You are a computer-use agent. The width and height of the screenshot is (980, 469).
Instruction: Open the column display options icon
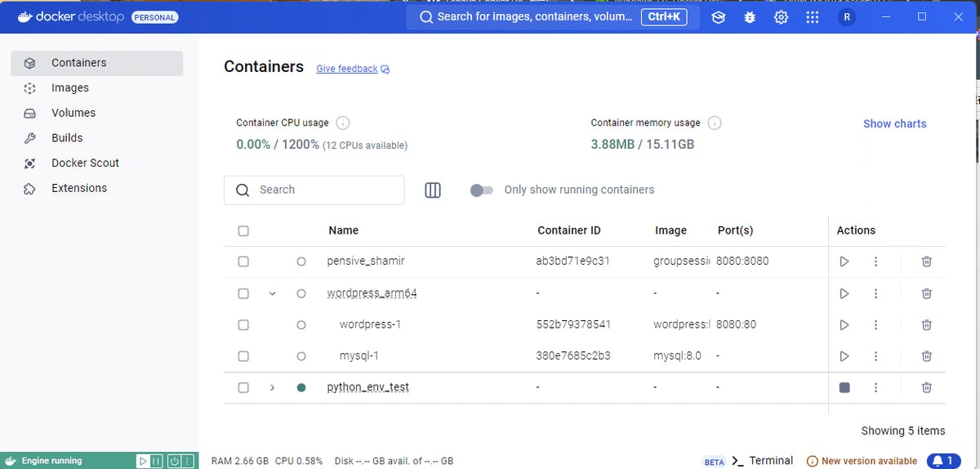(x=433, y=190)
